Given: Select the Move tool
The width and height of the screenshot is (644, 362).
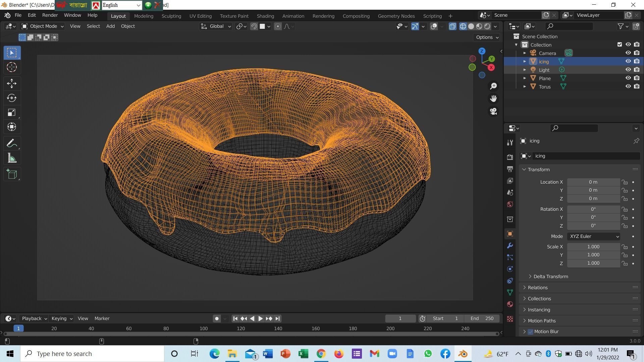Looking at the screenshot, I should click(12, 83).
